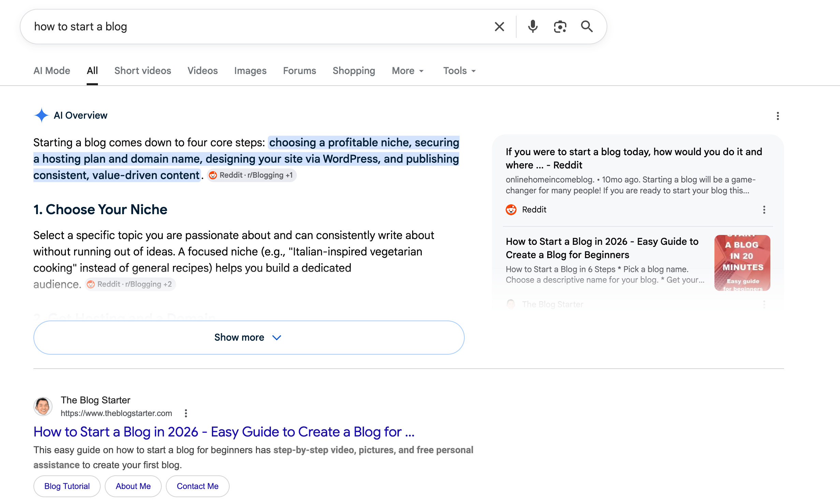This screenshot has width=840, height=504.
Task: Click the 'Reddit · r/Blogging +2' source chip
Action: click(130, 284)
